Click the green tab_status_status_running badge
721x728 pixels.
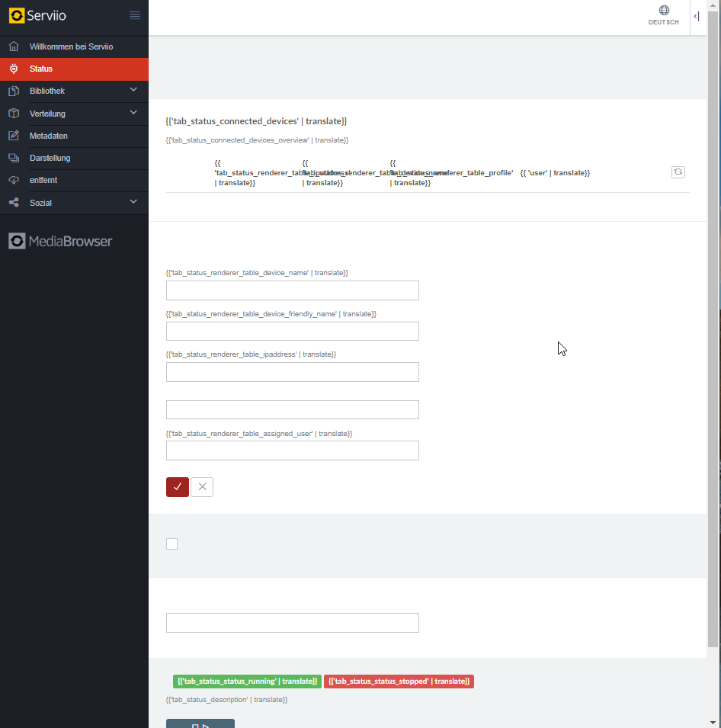[x=247, y=681]
